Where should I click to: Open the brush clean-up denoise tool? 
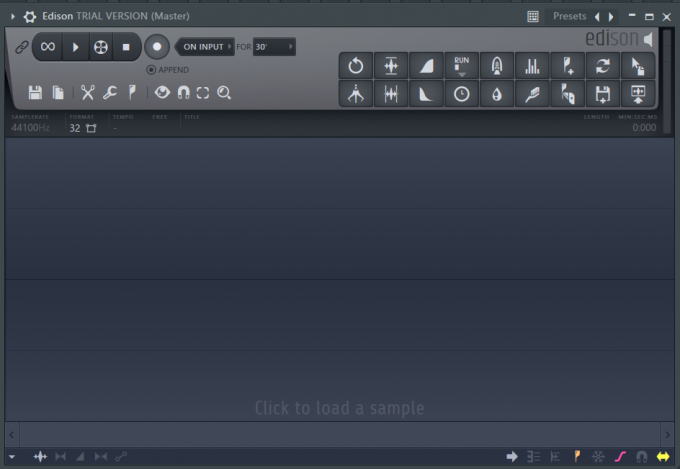532,94
